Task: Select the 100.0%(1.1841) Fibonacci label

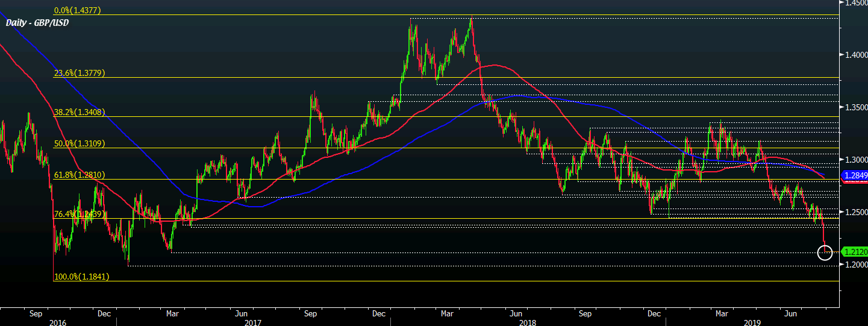Action: [x=82, y=277]
